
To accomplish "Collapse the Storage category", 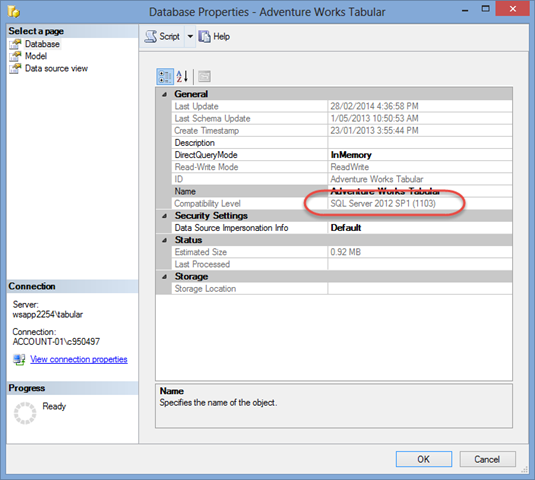I will click(x=165, y=277).
